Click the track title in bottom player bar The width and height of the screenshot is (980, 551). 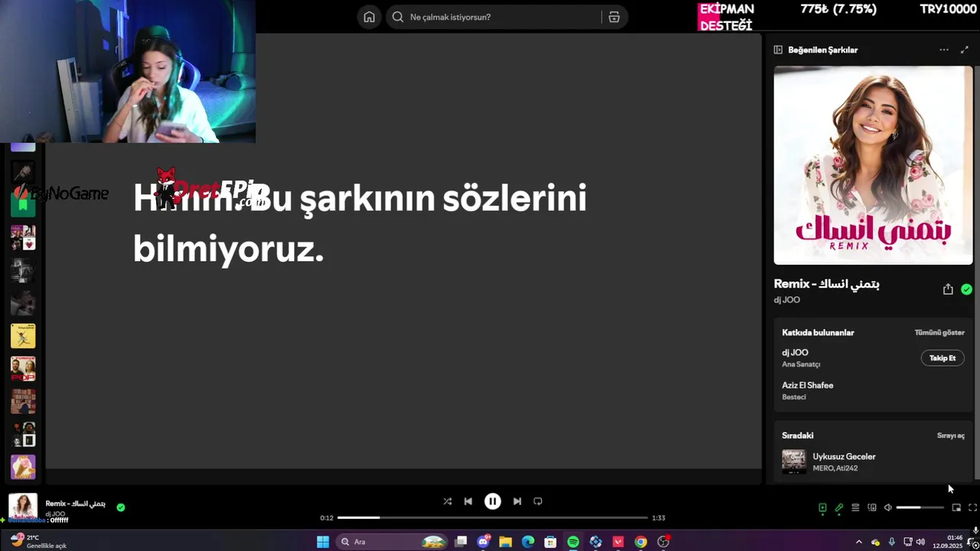point(75,504)
